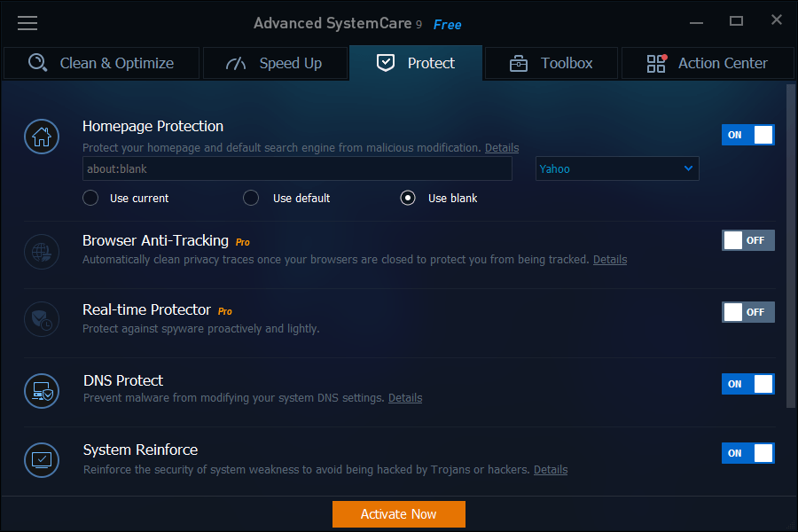Open the Clean & Optimize tab
798x532 pixels.
coord(101,63)
